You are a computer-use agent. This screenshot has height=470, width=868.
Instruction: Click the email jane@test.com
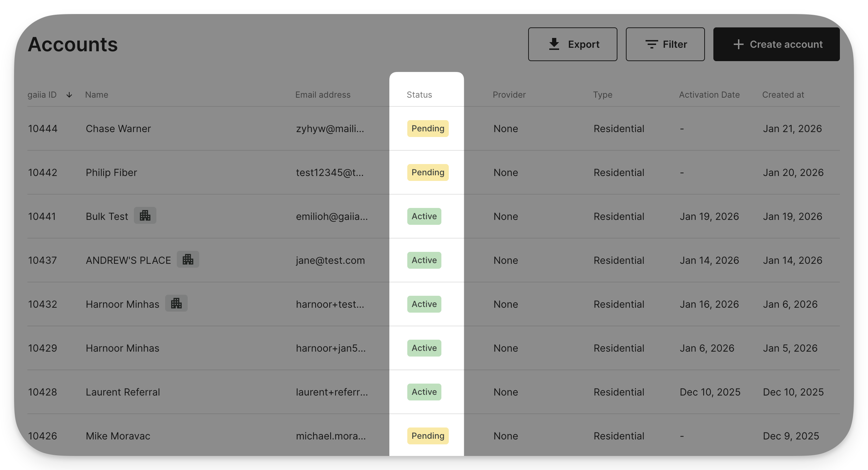(330, 260)
